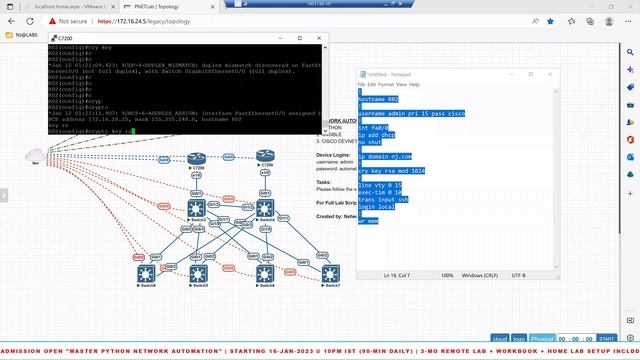Click the Switch6 node icon

click(x=265, y=274)
